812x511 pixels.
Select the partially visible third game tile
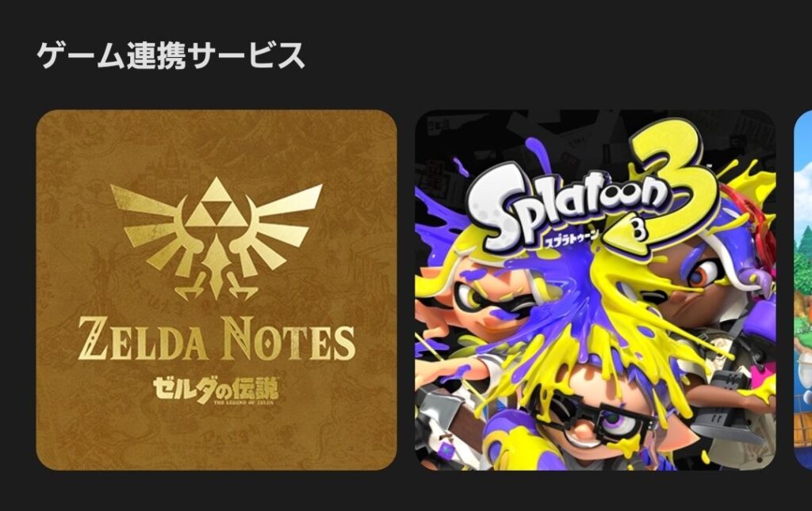pos(803,290)
